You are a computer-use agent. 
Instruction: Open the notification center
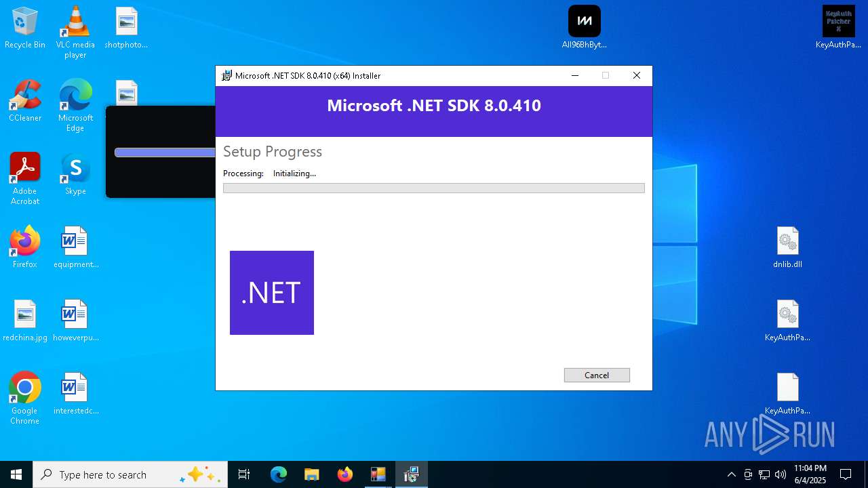click(x=846, y=474)
